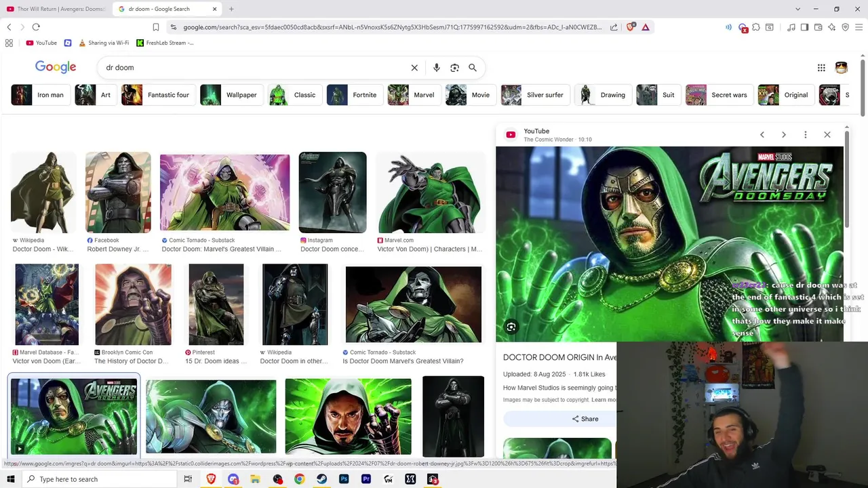Switch to Thor Will Return Avengers tab
Image resolution: width=868 pixels, height=488 pixels.
click(56, 9)
